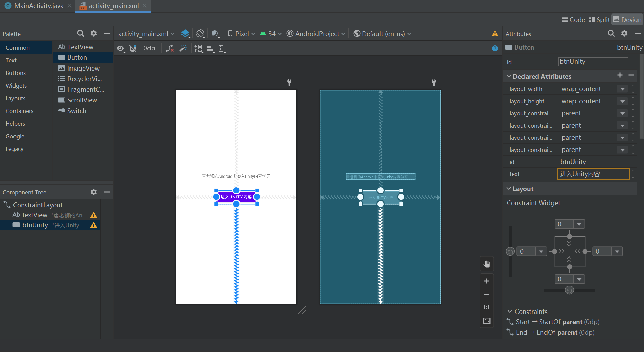
Task: Choose the Switch palette item
Action: coord(83,111)
